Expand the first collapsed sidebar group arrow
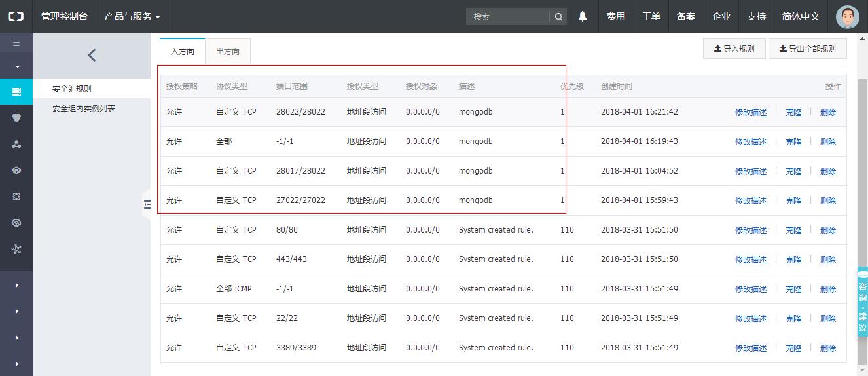 click(16, 285)
